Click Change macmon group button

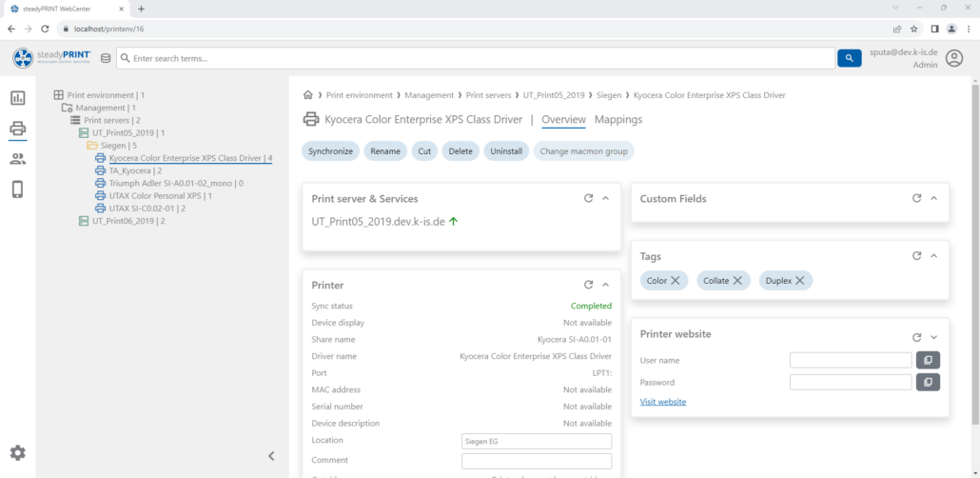click(584, 151)
